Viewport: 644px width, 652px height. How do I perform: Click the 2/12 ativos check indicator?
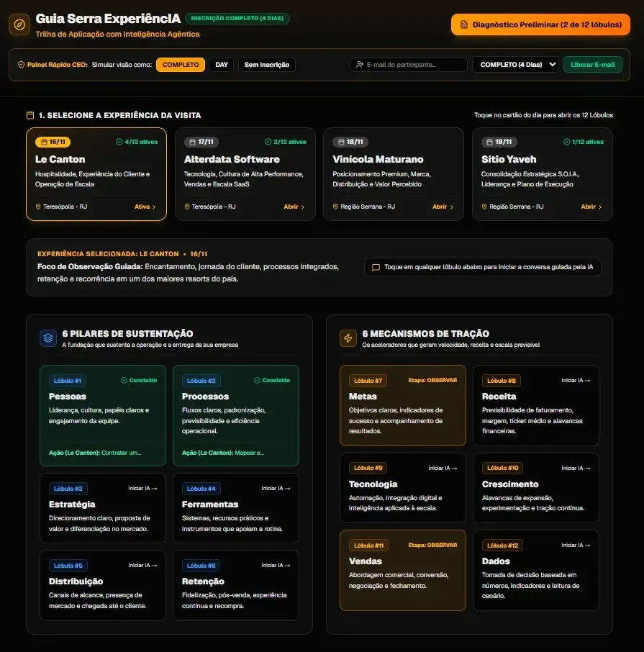[285, 142]
